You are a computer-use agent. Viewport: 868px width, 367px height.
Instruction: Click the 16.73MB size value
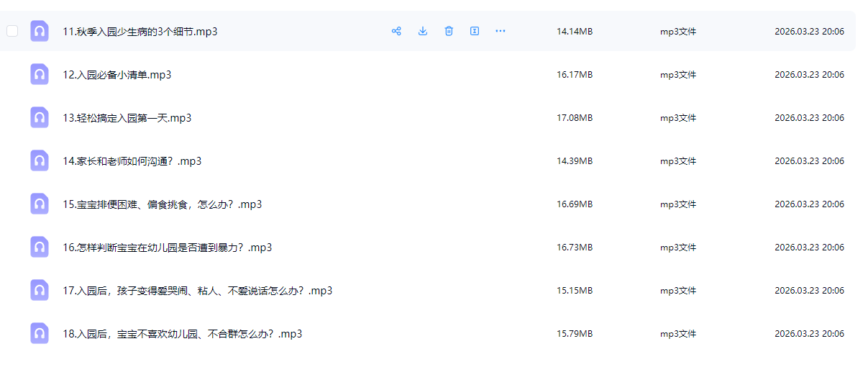click(x=575, y=248)
